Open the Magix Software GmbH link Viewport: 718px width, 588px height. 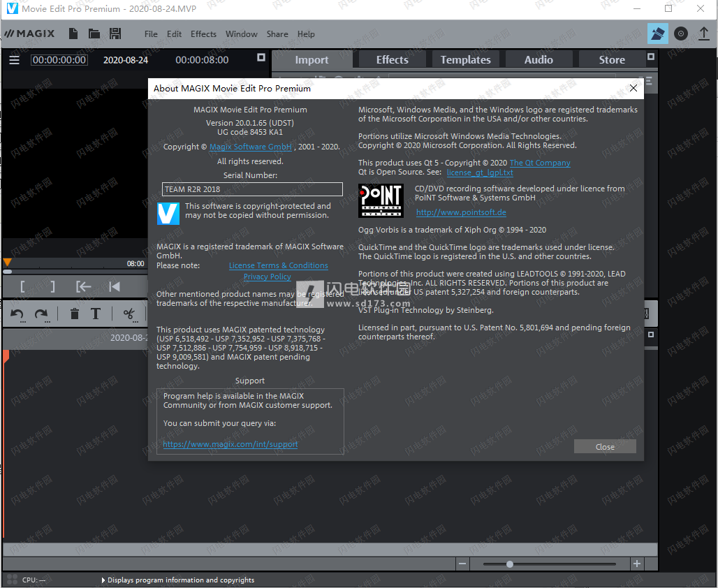click(251, 147)
